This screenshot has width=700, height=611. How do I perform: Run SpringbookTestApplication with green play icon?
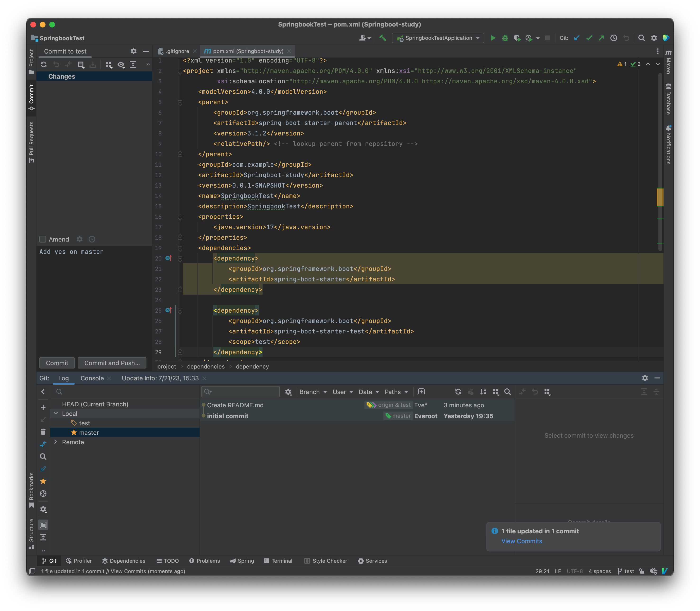coord(493,38)
